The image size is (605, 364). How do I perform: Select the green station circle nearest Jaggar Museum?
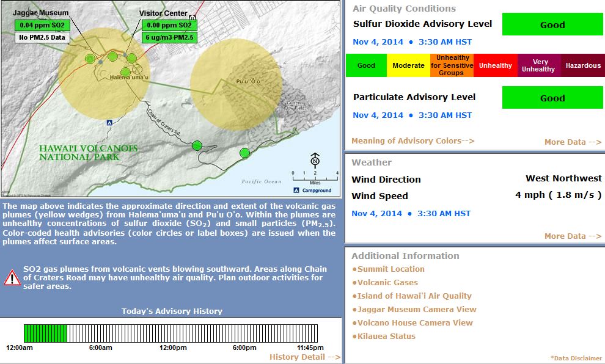(90, 59)
